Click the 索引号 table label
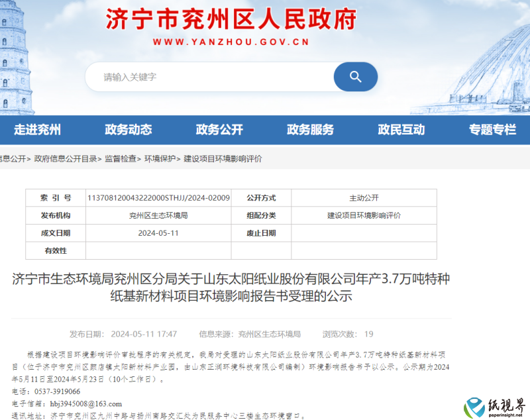The image size is (530, 420). (x=56, y=198)
